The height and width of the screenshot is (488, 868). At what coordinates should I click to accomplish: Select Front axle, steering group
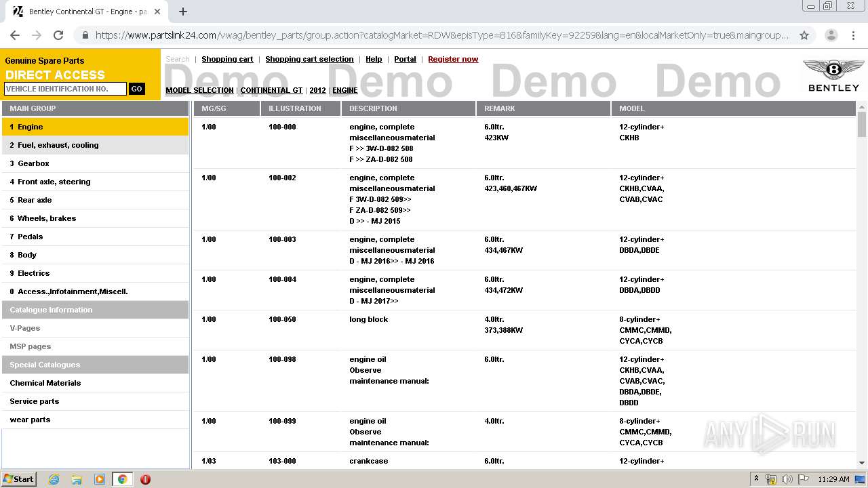tap(95, 182)
